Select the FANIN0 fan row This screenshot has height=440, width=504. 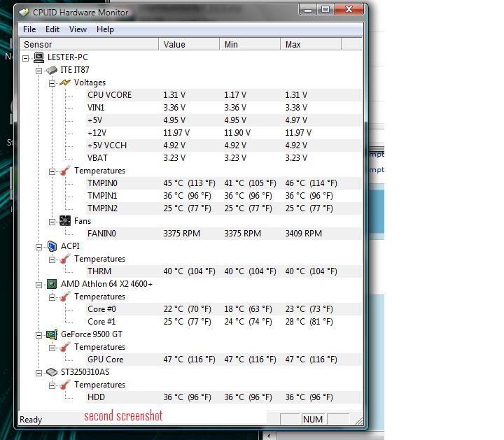(x=223, y=234)
